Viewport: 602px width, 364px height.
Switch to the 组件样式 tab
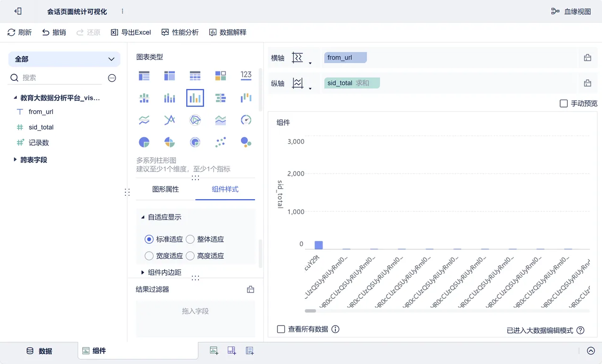(225, 189)
